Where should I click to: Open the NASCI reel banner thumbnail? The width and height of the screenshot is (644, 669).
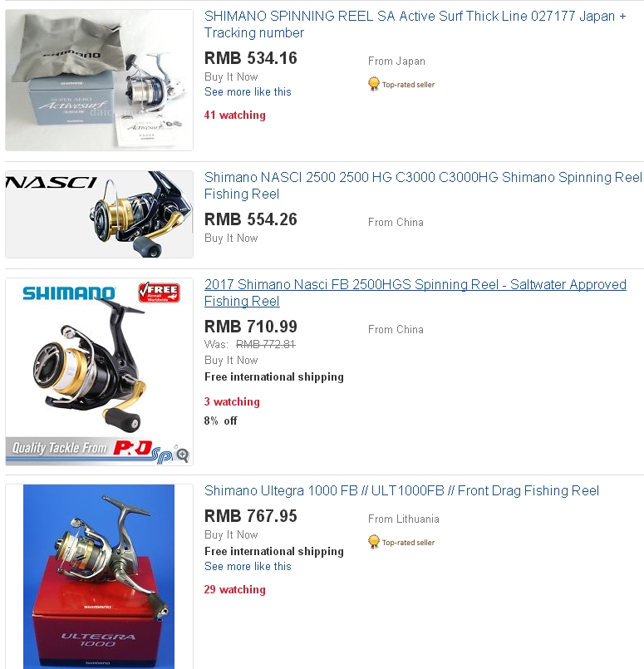pyautogui.click(x=99, y=214)
